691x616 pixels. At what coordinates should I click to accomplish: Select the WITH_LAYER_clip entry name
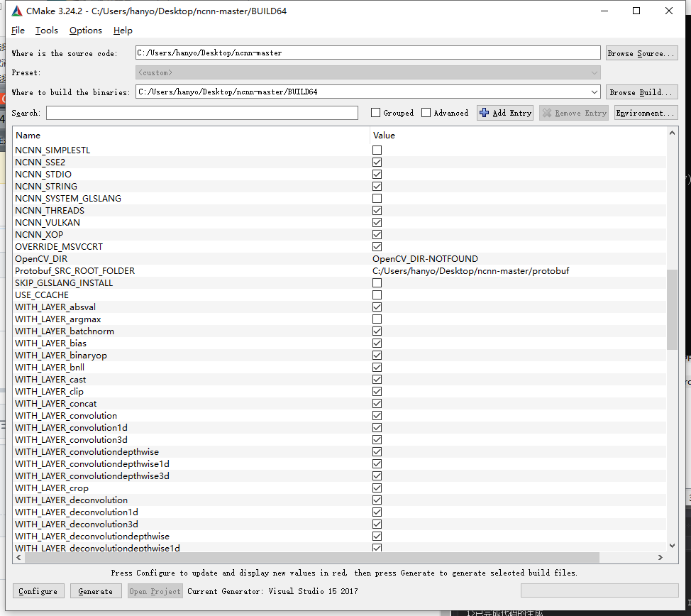(x=49, y=392)
